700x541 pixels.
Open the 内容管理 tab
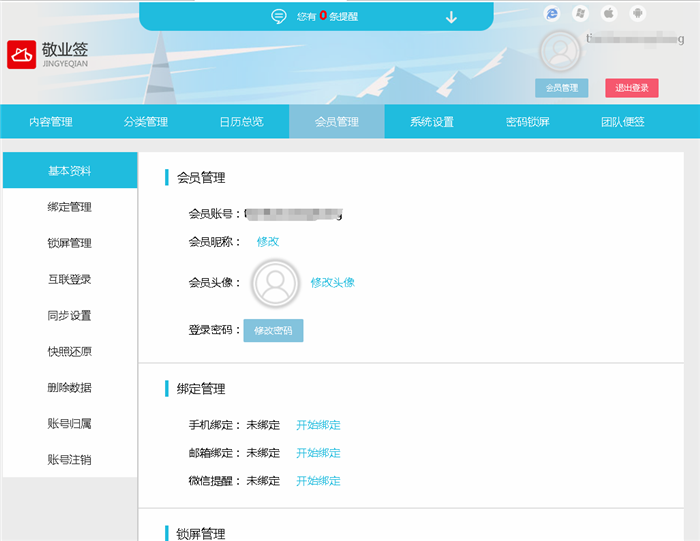coord(50,122)
